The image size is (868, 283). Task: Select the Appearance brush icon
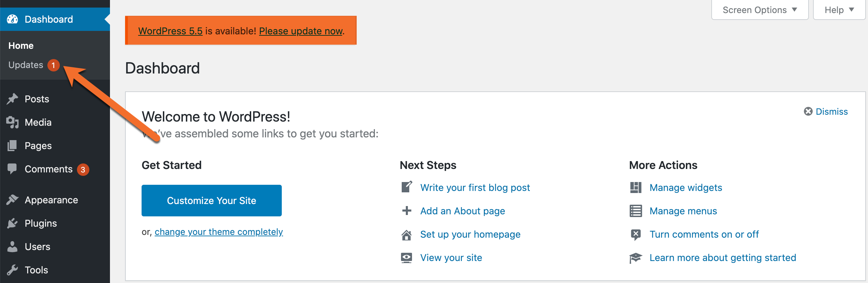click(12, 200)
